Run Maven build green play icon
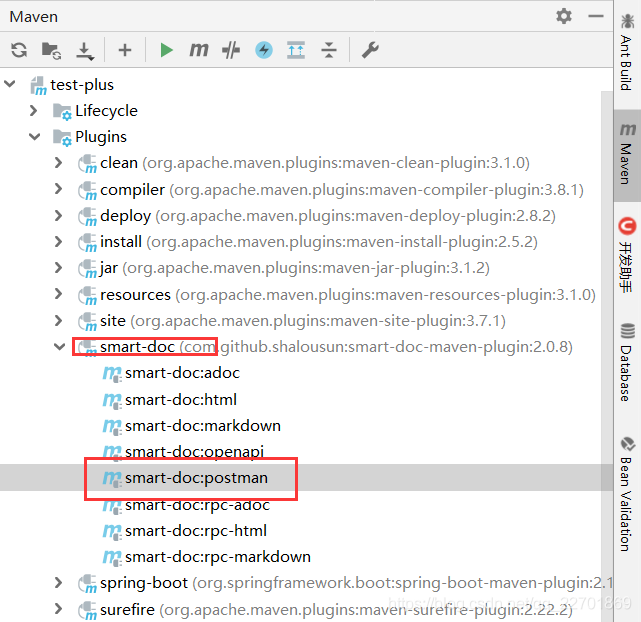Viewport: 641px width, 622px height. point(166,50)
